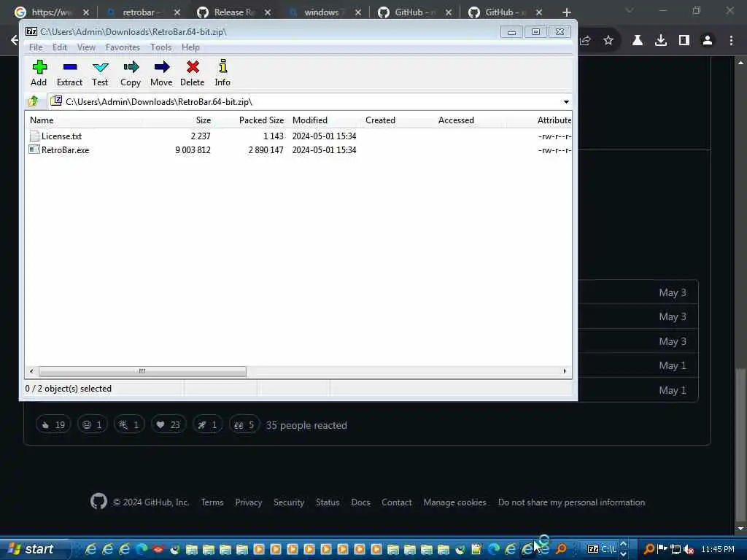Open Chrome profile avatar
Viewport: 747px width, 560px height.
pyautogui.click(x=708, y=41)
